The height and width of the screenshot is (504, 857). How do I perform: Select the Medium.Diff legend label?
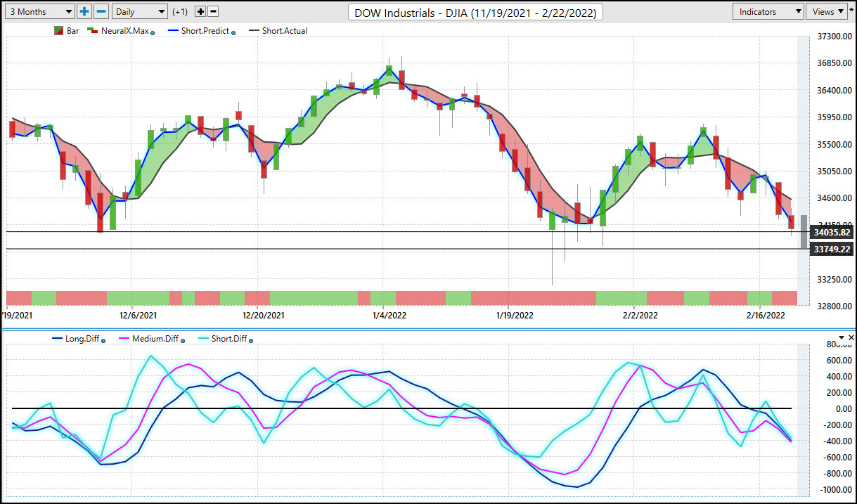click(156, 339)
